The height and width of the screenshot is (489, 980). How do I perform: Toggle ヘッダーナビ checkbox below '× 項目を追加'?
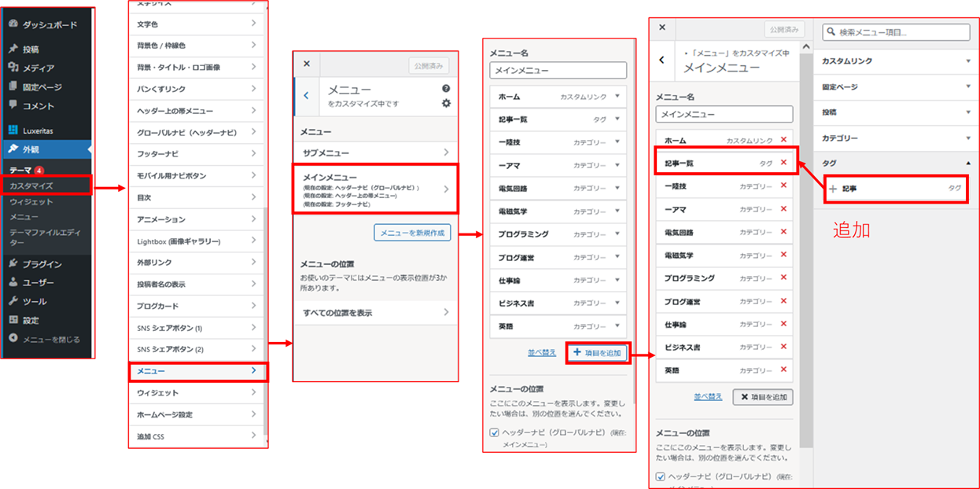tap(661, 476)
